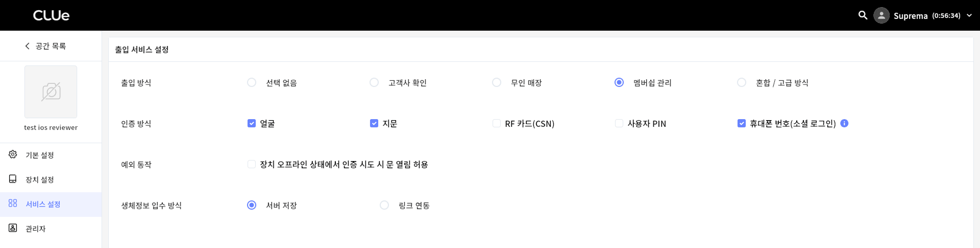Uncheck the 얼굴 authentication checkbox
Image resolution: width=980 pixels, height=248 pixels.
252,123
